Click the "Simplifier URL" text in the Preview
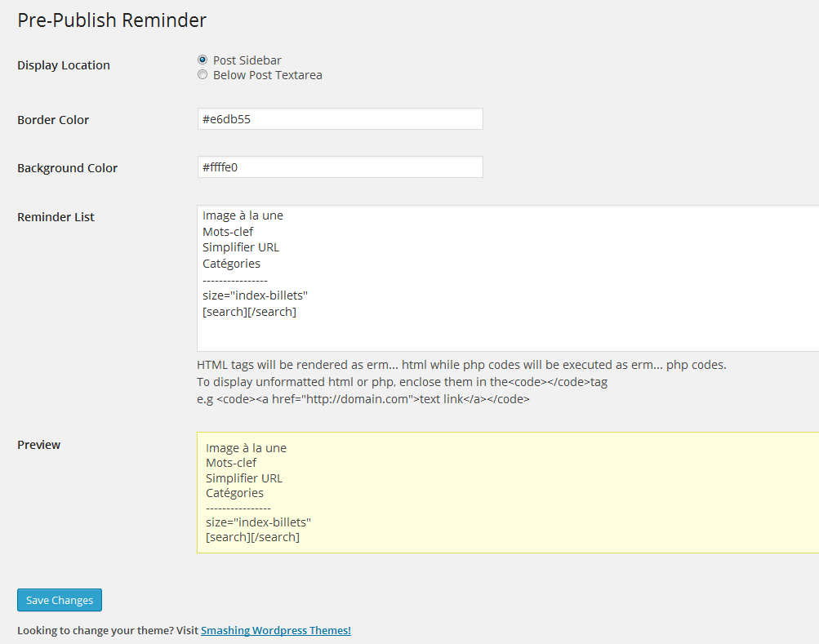This screenshot has height=644, width=819. (244, 478)
